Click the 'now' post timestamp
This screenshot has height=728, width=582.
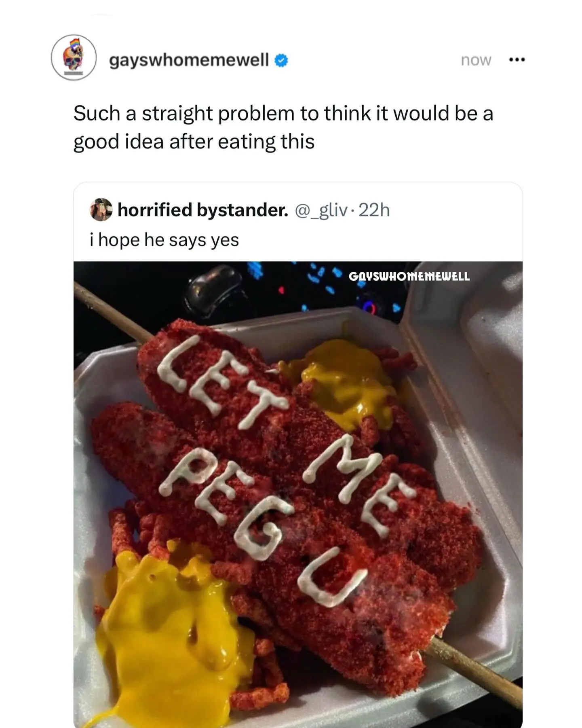[476, 60]
